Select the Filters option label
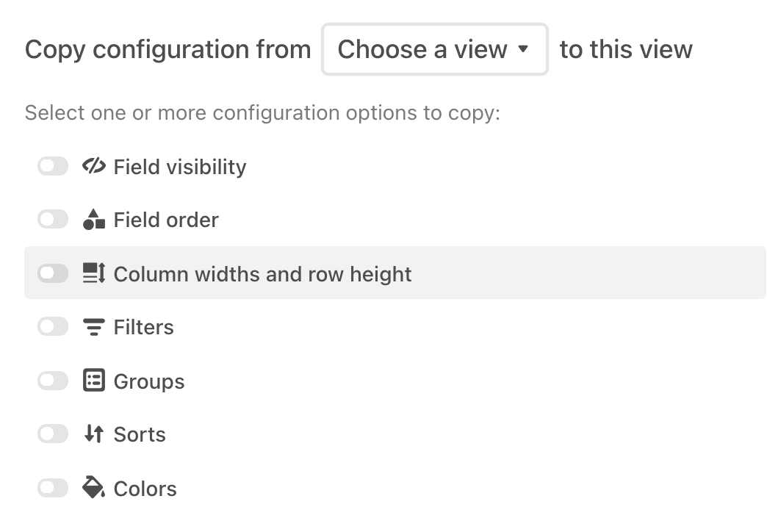Screen dimensions: 767x532 [144, 327]
